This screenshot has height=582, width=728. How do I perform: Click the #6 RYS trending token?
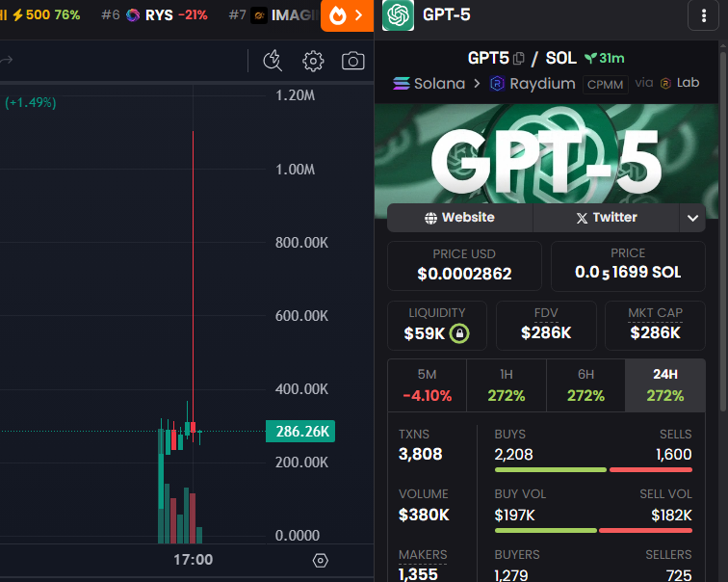pos(155,15)
